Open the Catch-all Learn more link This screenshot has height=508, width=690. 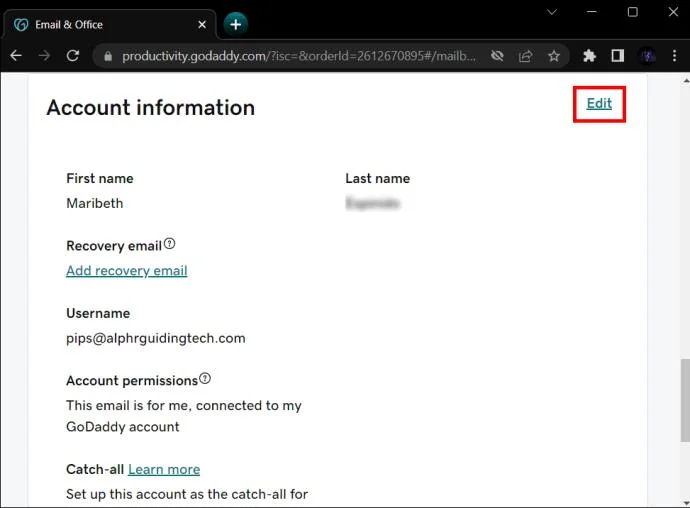click(x=164, y=470)
